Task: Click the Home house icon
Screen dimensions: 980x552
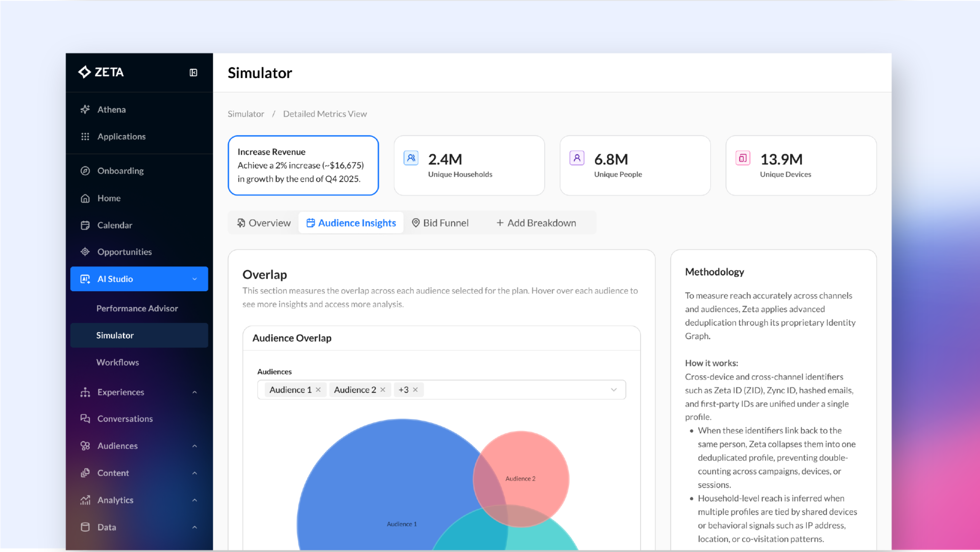Action: tap(85, 198)
